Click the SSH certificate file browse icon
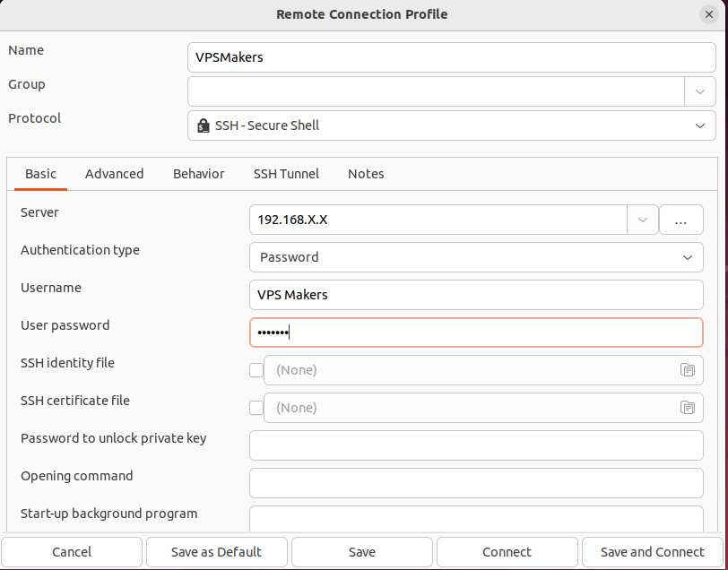This screenshot has width=728, height=570. 687,408
